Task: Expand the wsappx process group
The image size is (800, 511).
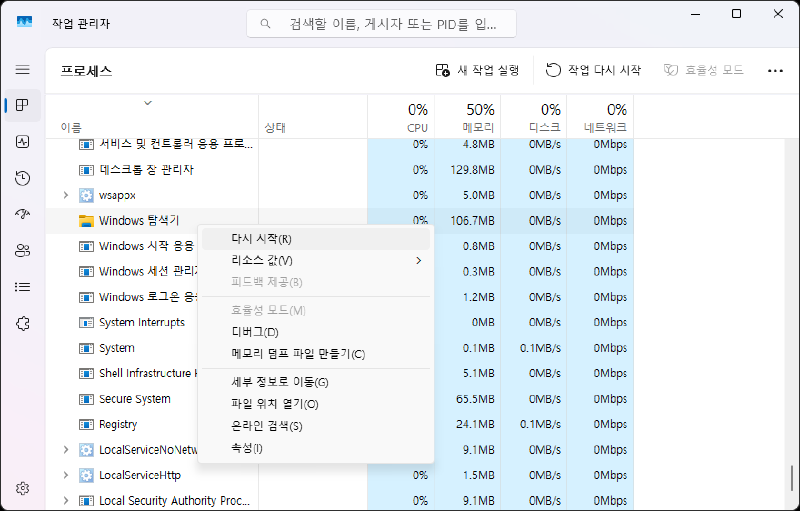Action: (66, 195)
